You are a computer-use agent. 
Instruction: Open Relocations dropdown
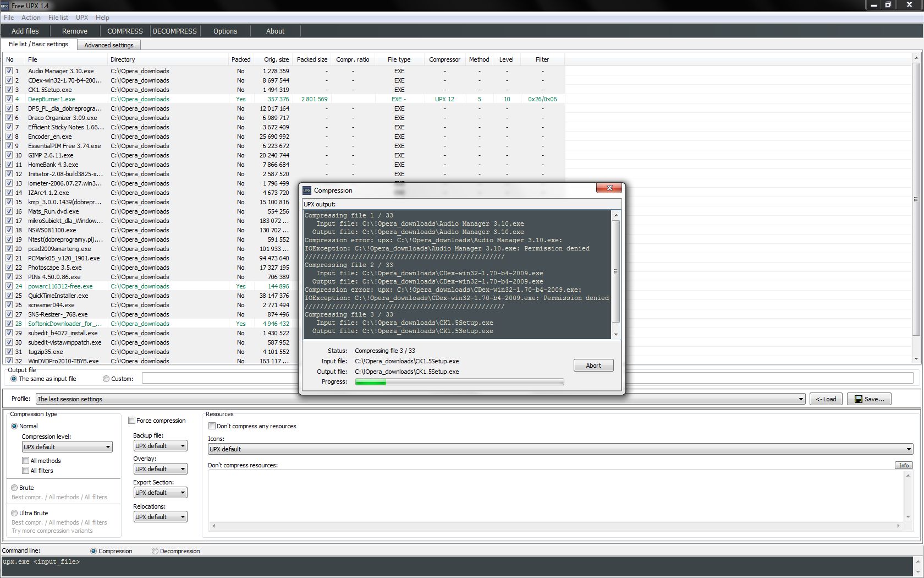pos(160,517)
